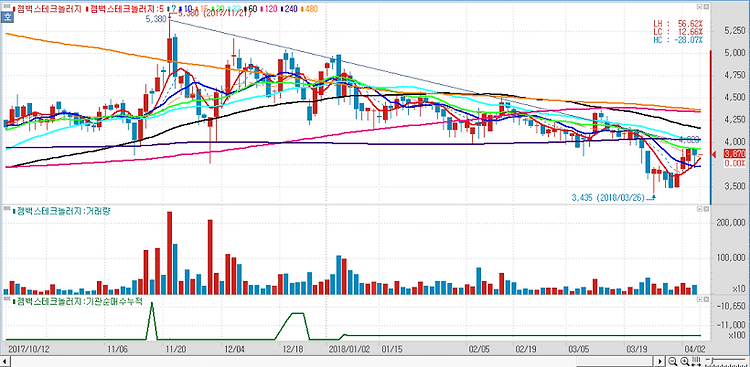Click the LH : 56.62% readout
This screenshot has height=367, width=750.
(x=678, y=24)
